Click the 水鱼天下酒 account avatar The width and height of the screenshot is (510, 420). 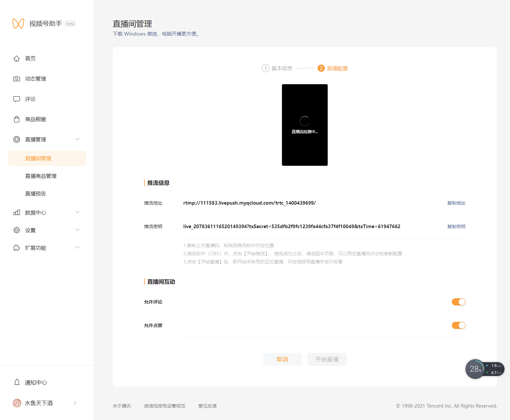tap(17, 403)
